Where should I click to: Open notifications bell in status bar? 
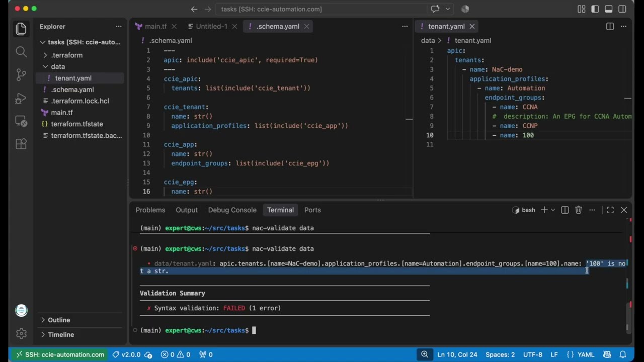(x=623, y=354)
